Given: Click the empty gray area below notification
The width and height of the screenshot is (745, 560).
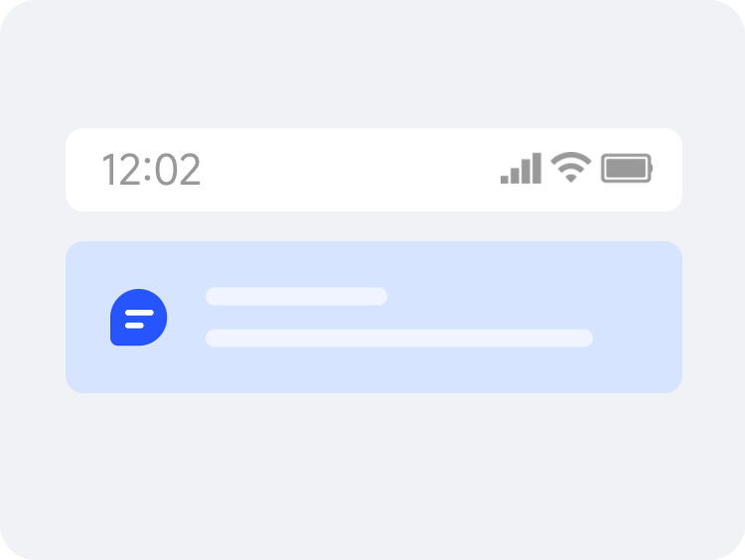Looking at the screenshot, I should [x=372, y=475].
